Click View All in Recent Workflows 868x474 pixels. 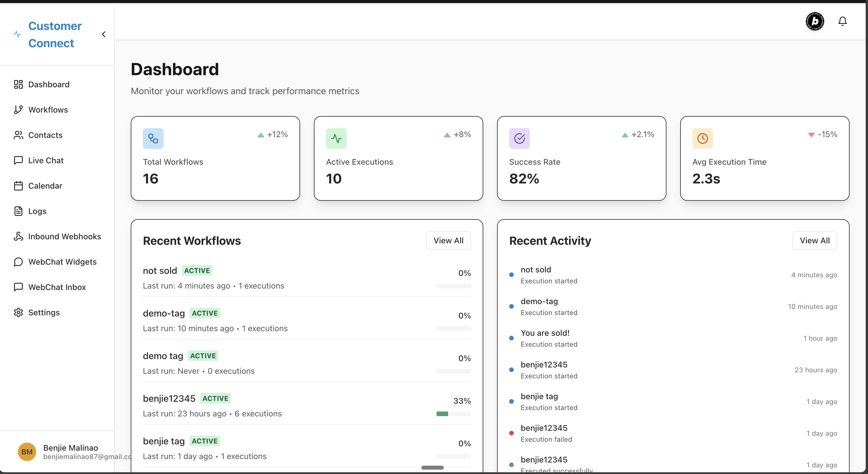pyautogui.click(x=448, y=240)
